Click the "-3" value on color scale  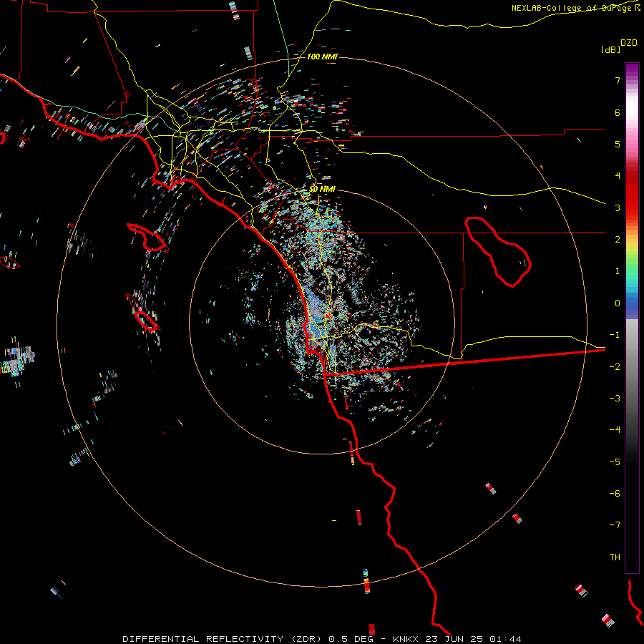[x=615, y=399]
